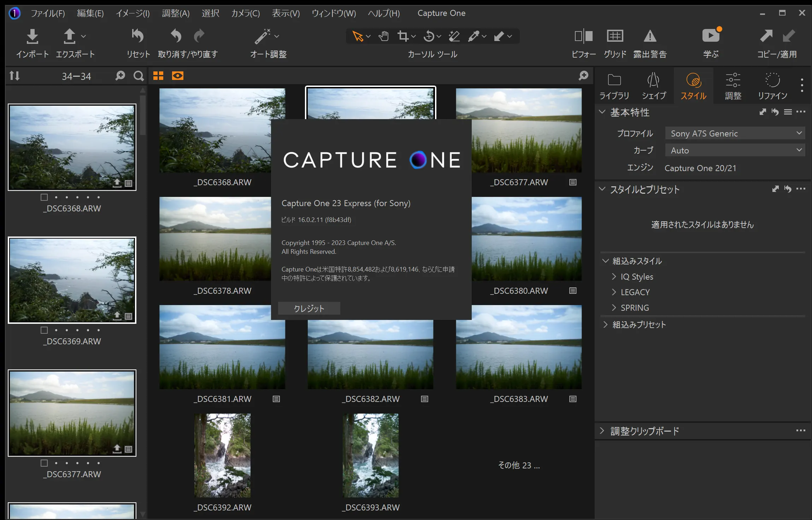
Task: Click the Import icon
Action: [32, 36]
